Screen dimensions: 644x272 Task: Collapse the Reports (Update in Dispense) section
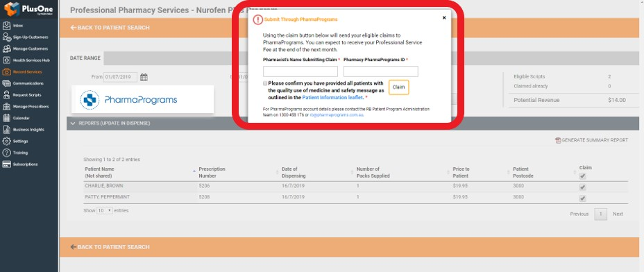[73, 124]
